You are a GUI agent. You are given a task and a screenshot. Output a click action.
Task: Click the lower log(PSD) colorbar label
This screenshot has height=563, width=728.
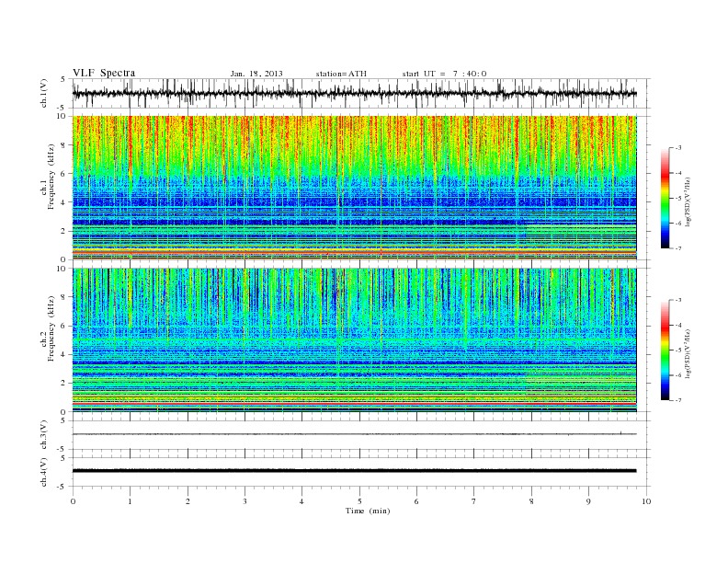(x=689, y=353)
